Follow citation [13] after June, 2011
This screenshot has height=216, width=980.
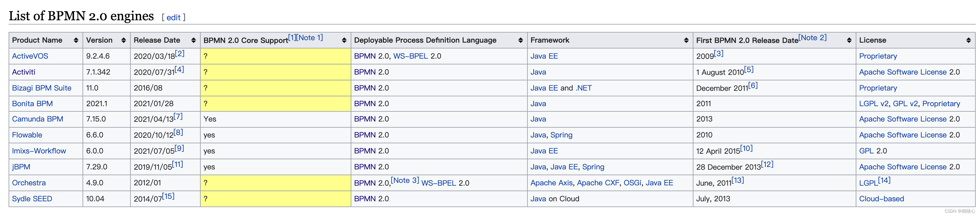tap(738, 180)
